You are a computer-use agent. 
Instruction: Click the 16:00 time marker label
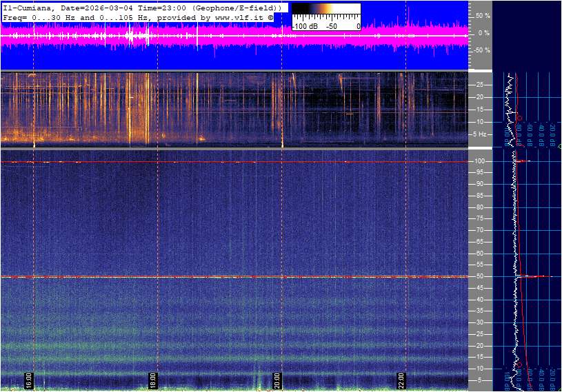(29, 381)
